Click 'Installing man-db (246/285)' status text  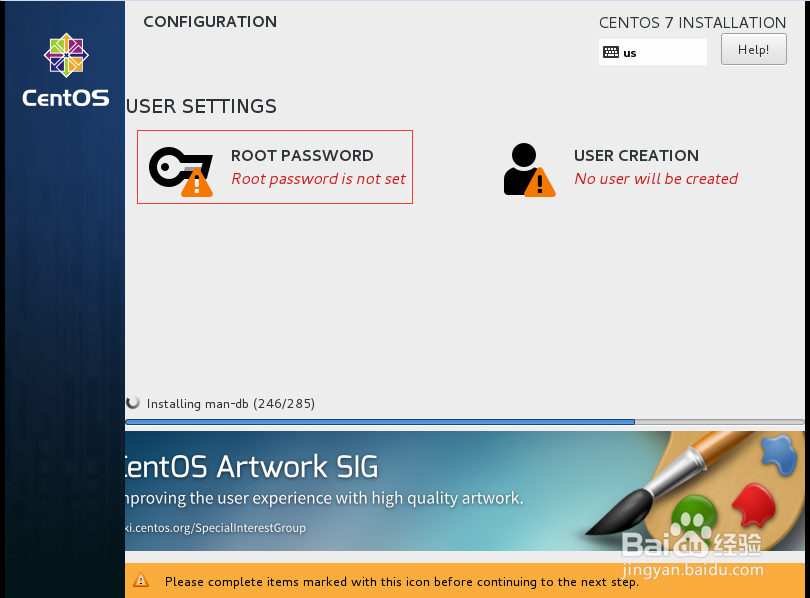(x=231, y=403)
